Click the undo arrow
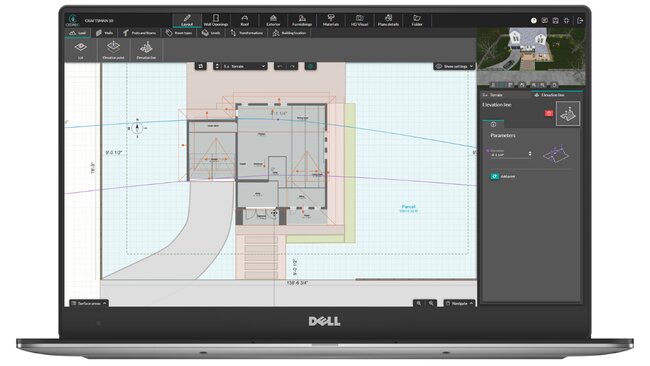The width and height of the screenshot is (650, 366). (x=280, y=66)
